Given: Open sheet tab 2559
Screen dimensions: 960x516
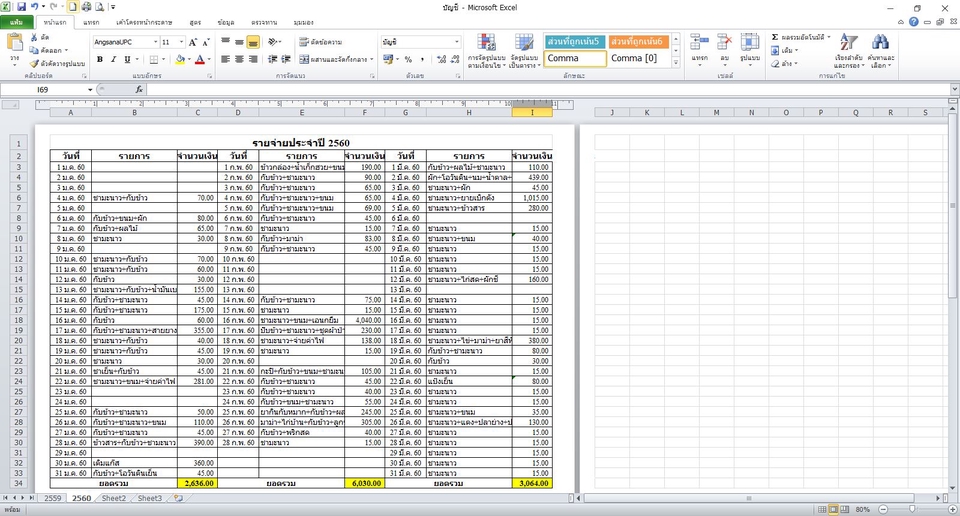Looking at the screenshot, I should [x=53, y=498].
